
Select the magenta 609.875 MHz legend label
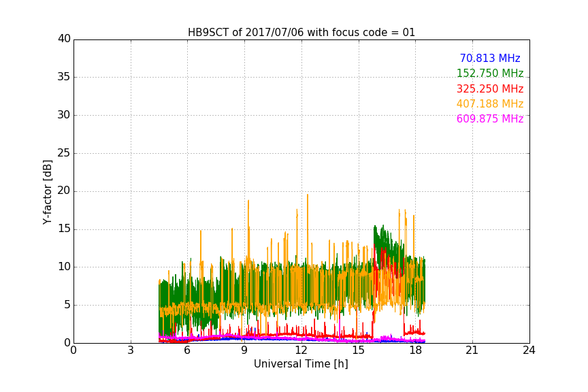[490, 118]
